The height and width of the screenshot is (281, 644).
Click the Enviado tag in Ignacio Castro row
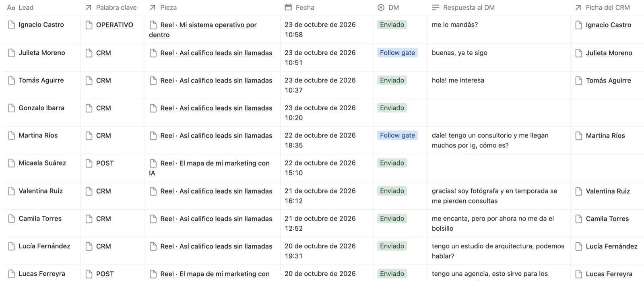click(392, 25)
